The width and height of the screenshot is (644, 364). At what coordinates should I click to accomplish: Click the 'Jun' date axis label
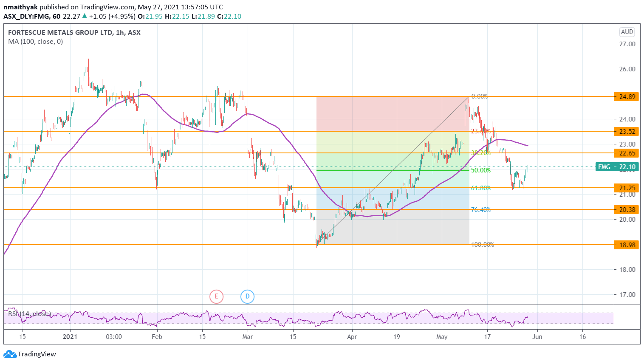click(537, 337)
